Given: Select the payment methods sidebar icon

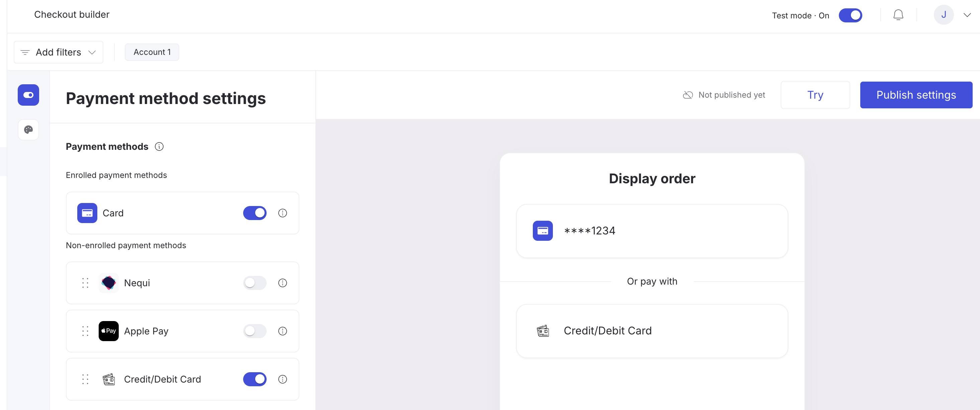Looking at the screenshot, I should [x=28, y=95].
